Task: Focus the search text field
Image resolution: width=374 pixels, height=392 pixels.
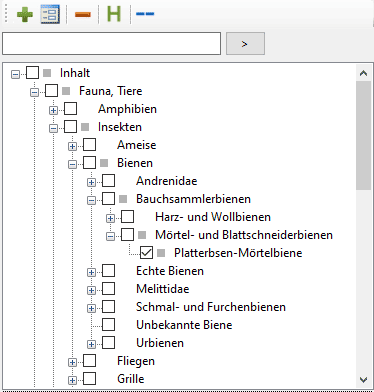Action: (x=111, y=43)
